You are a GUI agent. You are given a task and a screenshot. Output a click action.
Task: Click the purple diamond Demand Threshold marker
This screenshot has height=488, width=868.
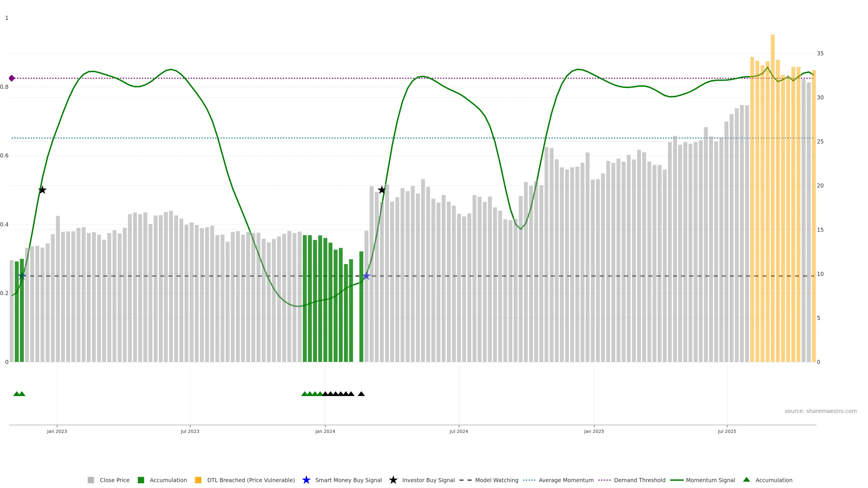click(12, 78)
